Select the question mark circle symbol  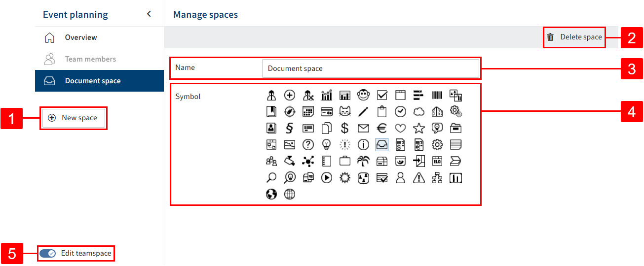click(308, 144)
